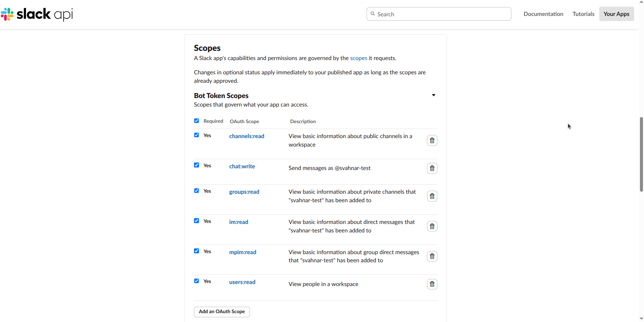This screenshot has height=322, width=644.
Task: Uncheck Required for im:read
Action: point(196,221)
